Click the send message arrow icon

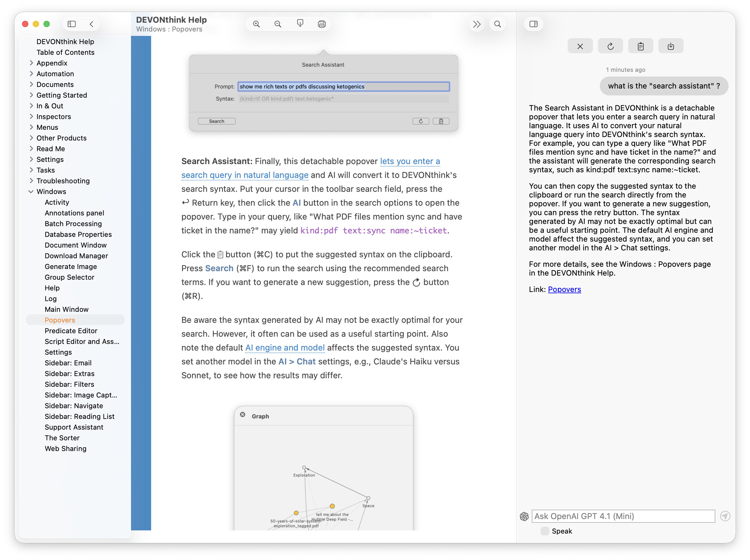coord(725,516)
